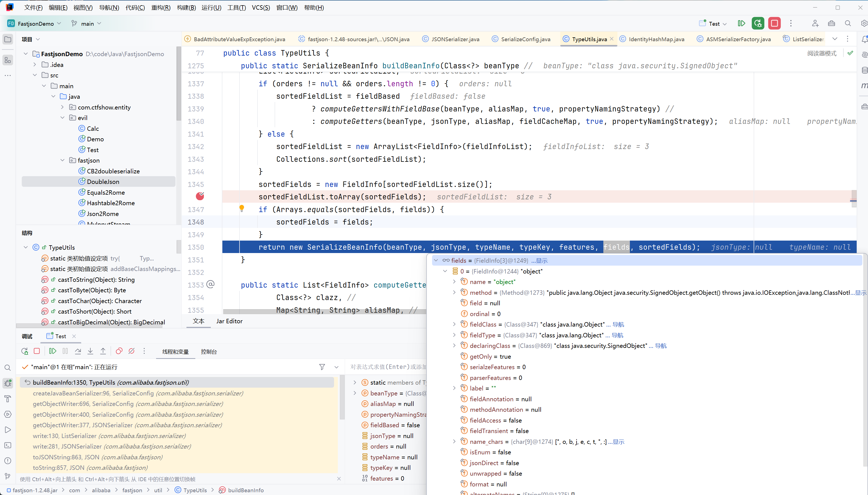This screenshot has height=495, width=868.
Task: Open the Maven tool window icon on right sidebar
Action: (864, 86)
